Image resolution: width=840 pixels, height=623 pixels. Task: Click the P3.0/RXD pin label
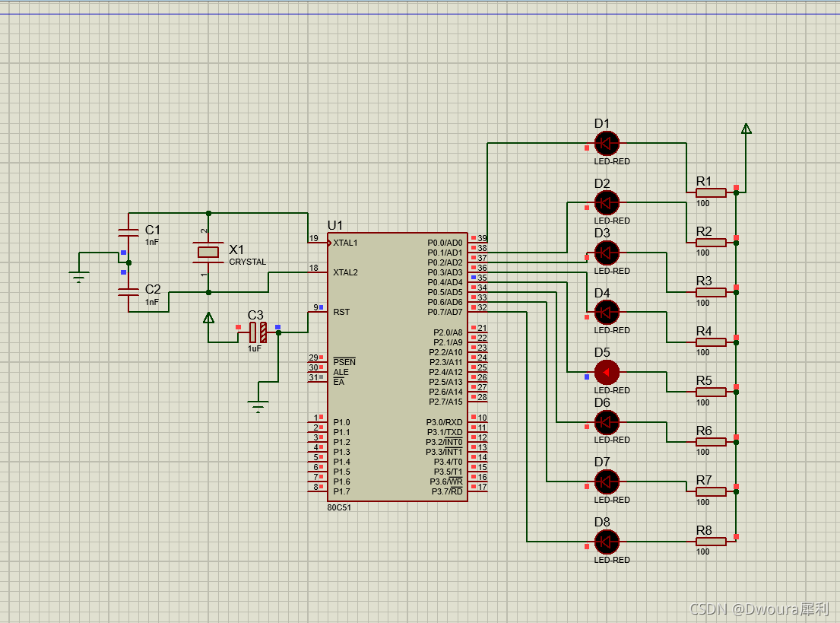point(444,422)
